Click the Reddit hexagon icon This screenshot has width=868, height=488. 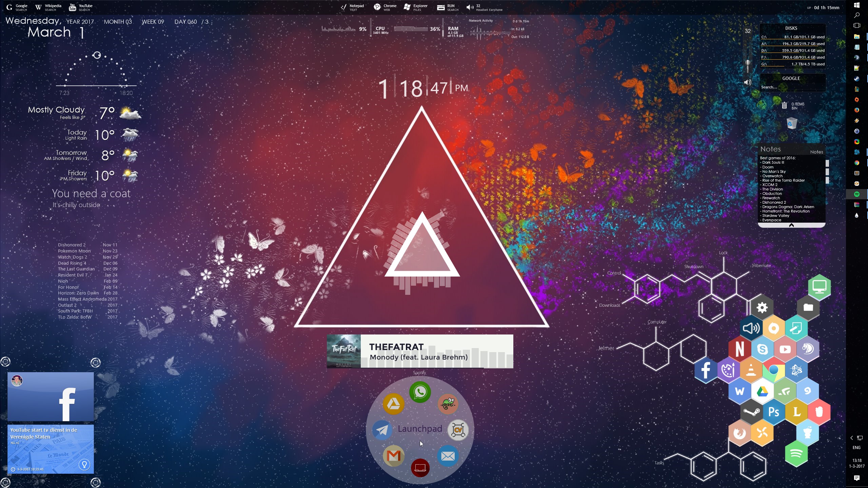[x=807, y=433]
